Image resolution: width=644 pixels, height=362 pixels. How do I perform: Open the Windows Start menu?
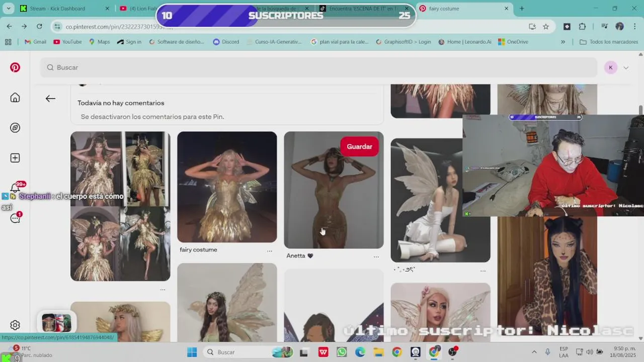(192, 352)
